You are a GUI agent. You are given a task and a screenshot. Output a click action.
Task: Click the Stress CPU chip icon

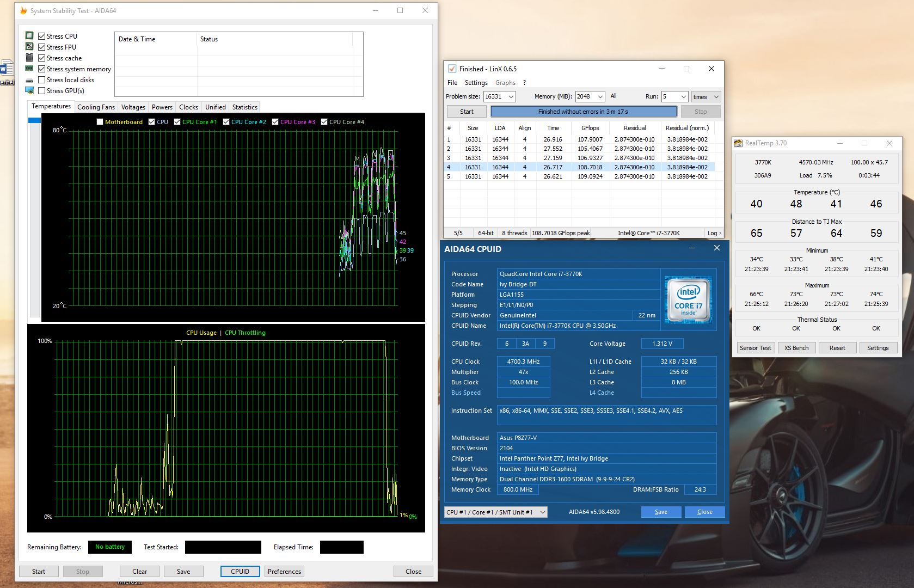point(29,36)
